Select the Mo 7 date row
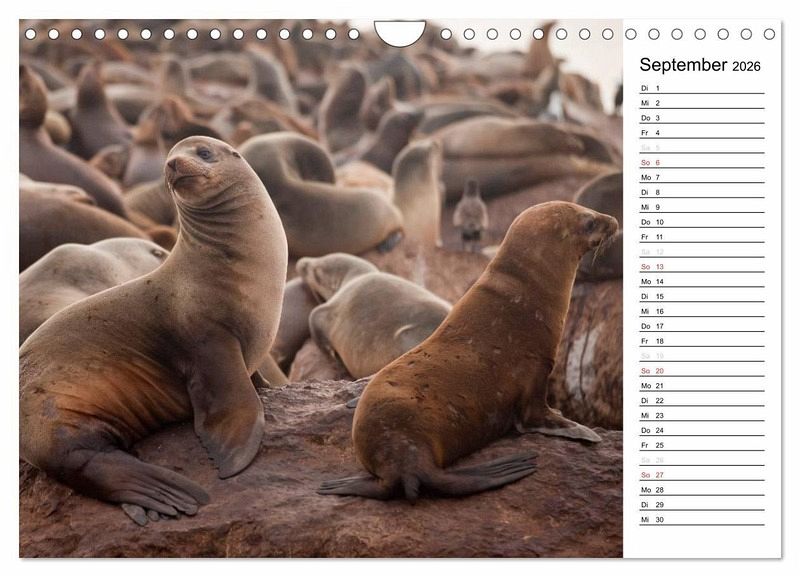The width and height of the screenshot is (800, 577). click(x=701, y=177)
